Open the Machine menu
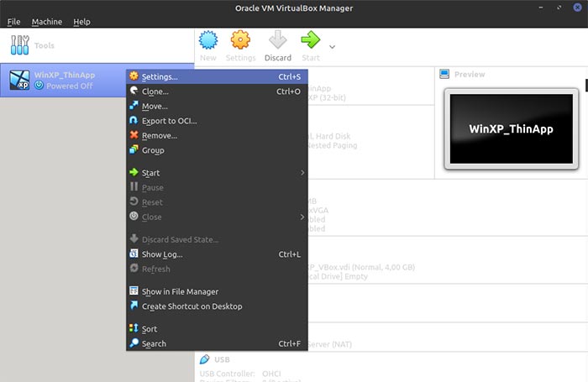The image size is (588, 382). click(47, 22)
